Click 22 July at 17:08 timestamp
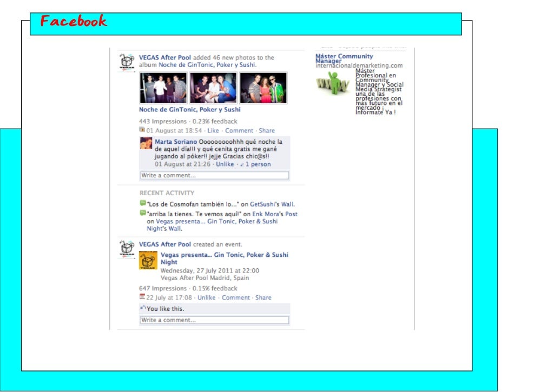This screenshot has width=554, height=392. point(169,297)
